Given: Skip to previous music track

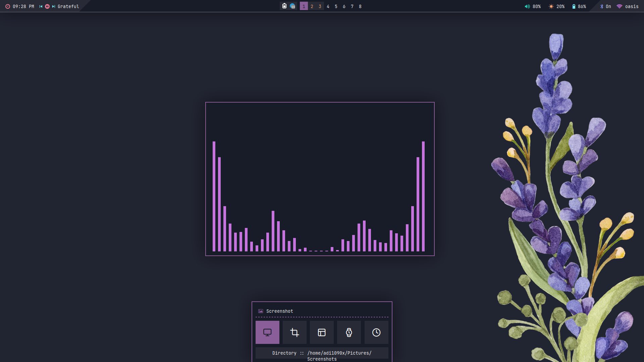Looking at the screenshot, I should click(41, 6).
